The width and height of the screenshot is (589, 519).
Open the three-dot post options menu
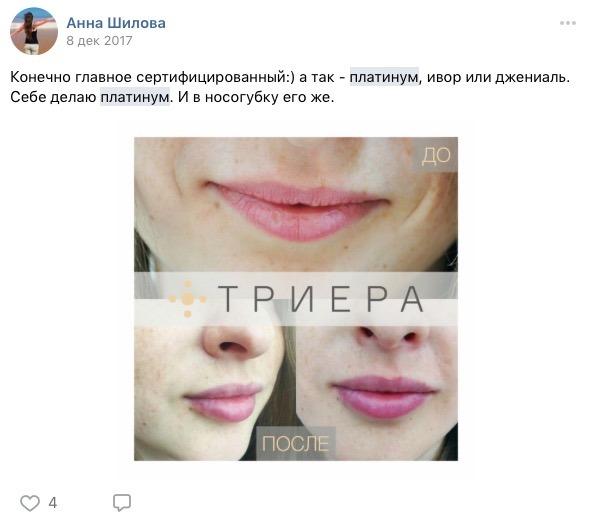568,23
